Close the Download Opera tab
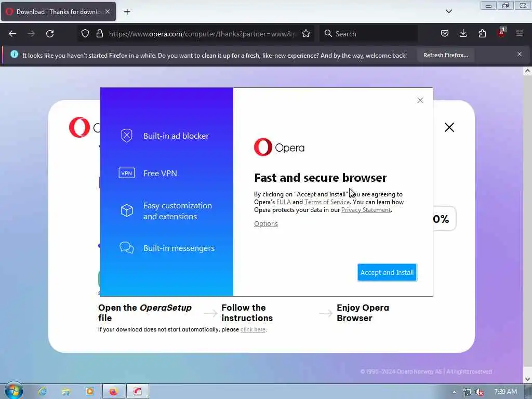Screen dimensions: 532x399 [108, 11]
